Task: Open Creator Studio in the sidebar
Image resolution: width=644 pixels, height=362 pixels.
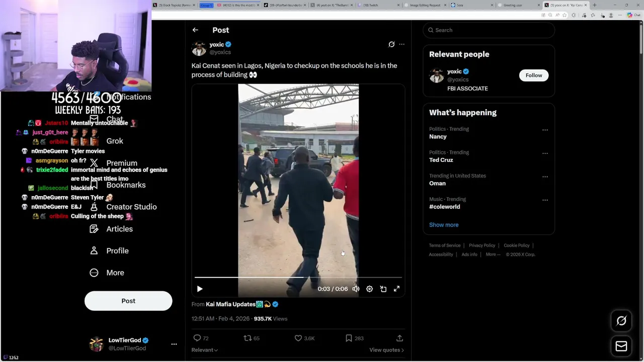Action: tap(123, 207)
